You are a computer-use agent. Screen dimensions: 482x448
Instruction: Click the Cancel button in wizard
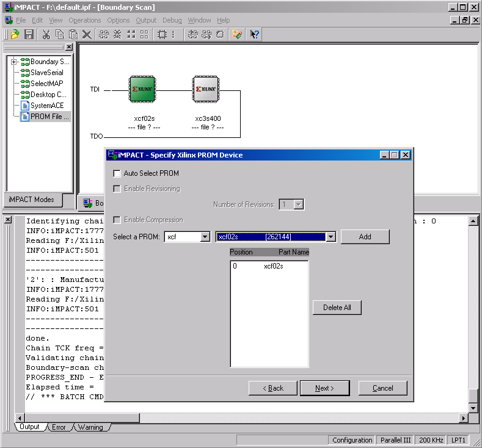382,388
